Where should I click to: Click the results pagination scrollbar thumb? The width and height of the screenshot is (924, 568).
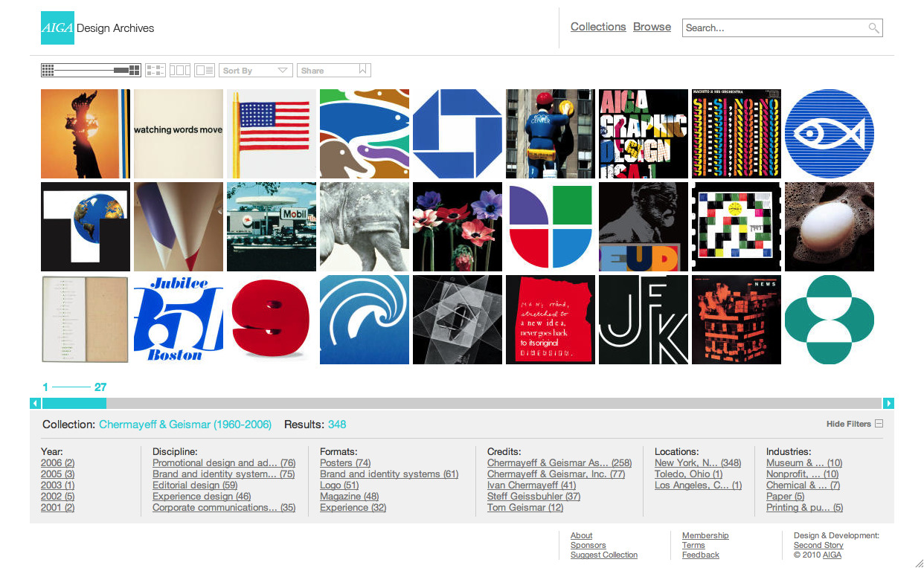coord(74,403)
